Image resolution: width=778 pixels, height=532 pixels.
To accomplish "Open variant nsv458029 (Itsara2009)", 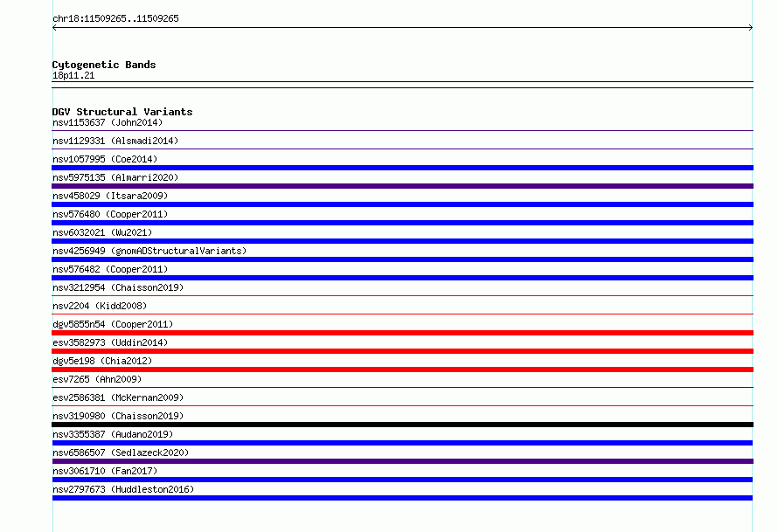I will click(x=110, y=196).
